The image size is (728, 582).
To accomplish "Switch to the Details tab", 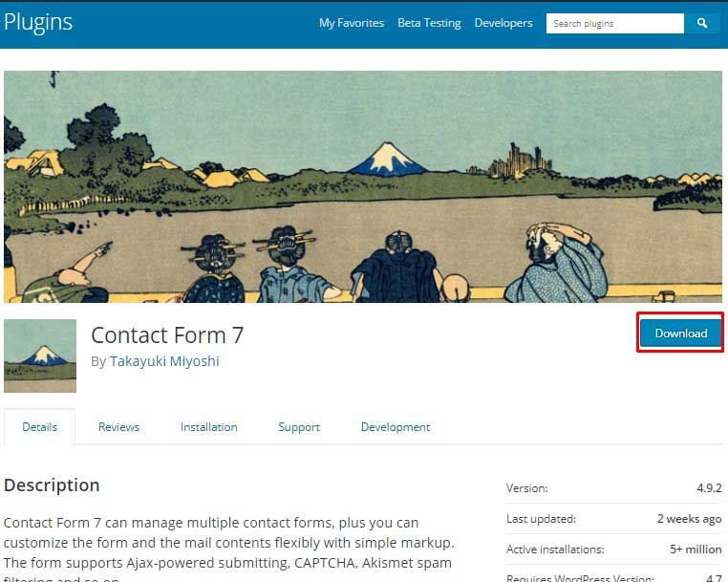I will 40,427.
